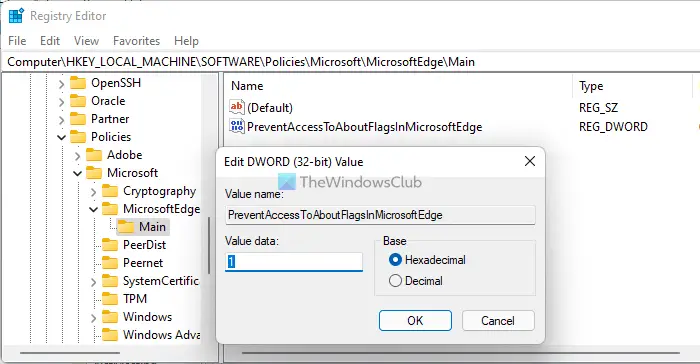Screen dimensions: 700x364
Task: Click the Value data input field
Action: tap(294, 262)
